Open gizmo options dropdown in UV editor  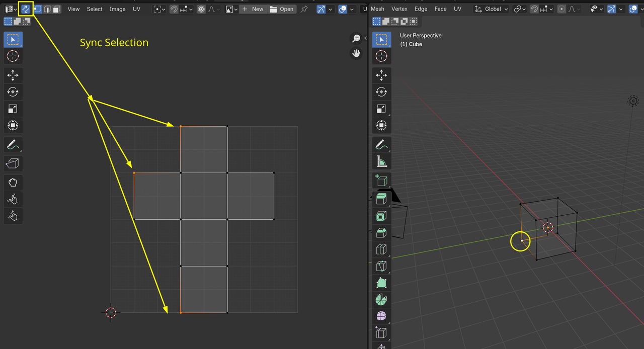(330, 9)
